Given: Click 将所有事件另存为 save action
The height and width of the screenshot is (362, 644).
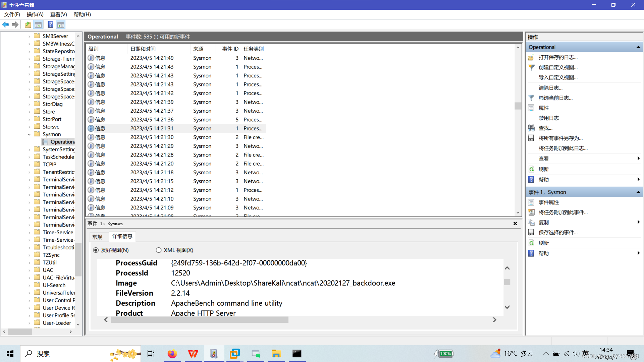Looking at the screenshot, I should coord(560,138).
